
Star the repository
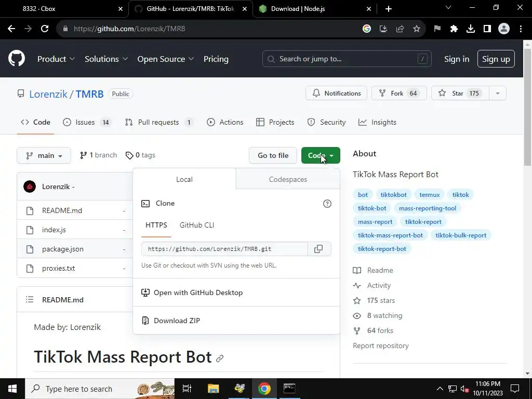pyautogui.click(x=460, y=94)
